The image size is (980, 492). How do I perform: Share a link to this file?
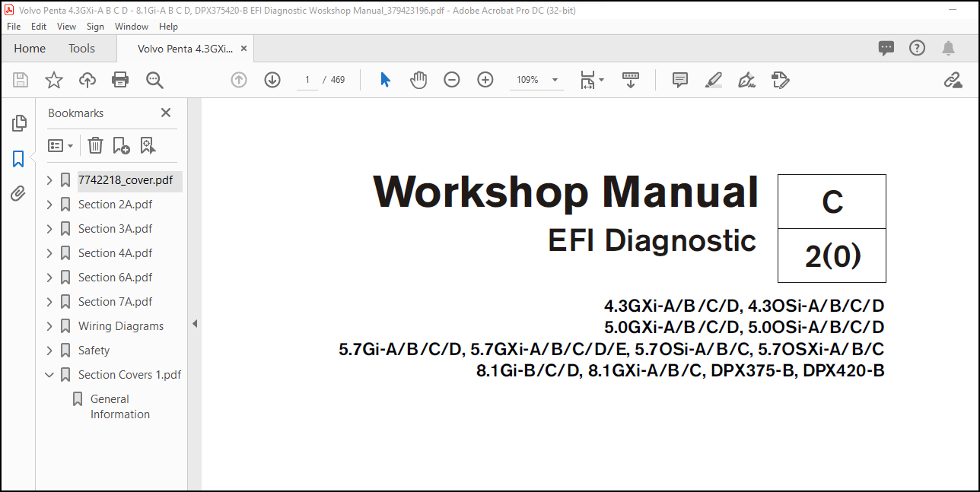coord(953,80)
